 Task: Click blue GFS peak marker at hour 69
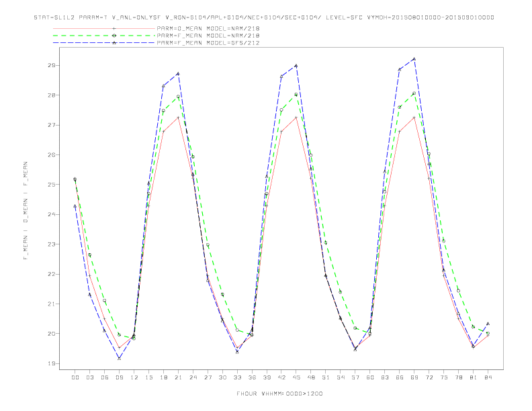point(414,59)
